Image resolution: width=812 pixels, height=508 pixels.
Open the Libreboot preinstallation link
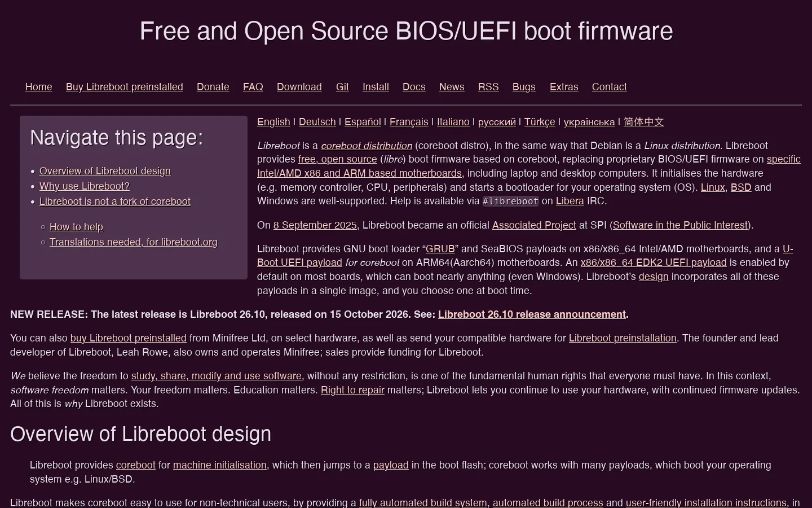623,338
